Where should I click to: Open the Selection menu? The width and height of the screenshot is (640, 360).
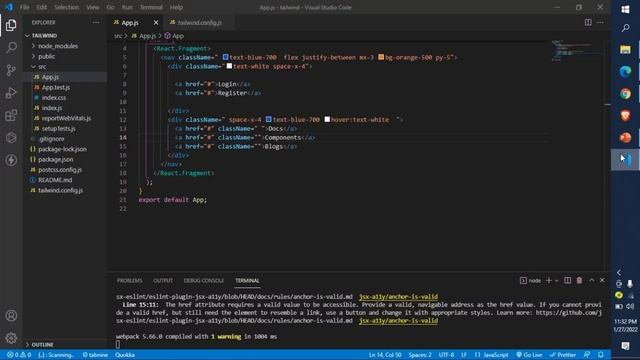[x=66, y=7]
